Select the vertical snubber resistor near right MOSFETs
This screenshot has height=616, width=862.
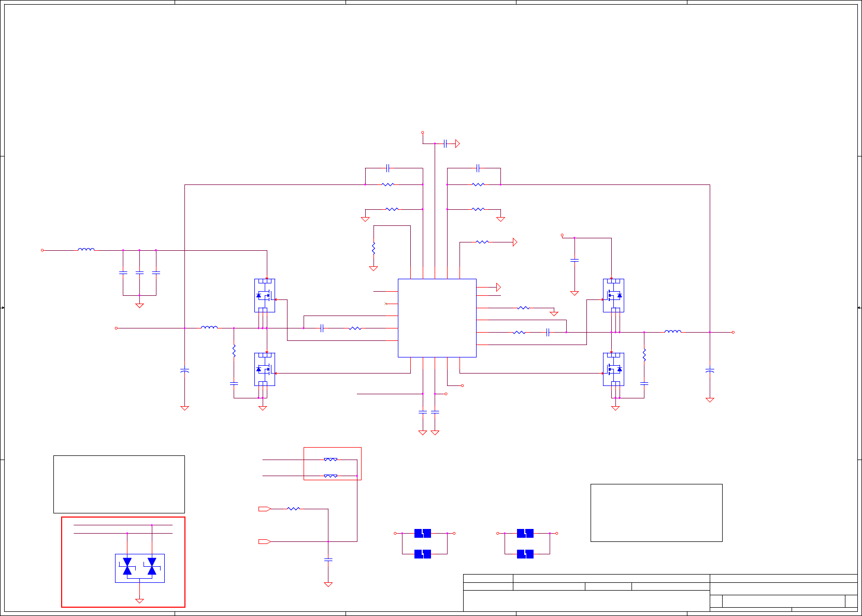[644, 355]
